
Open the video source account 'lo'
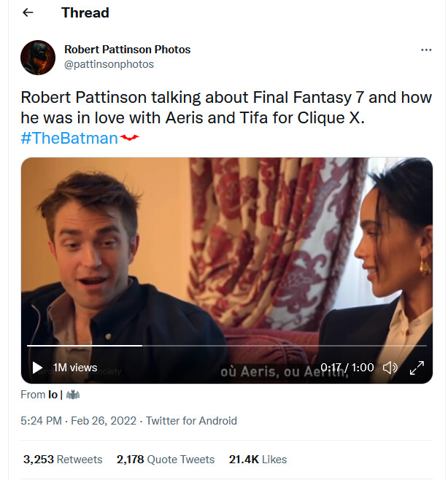(x=53, y=395)
